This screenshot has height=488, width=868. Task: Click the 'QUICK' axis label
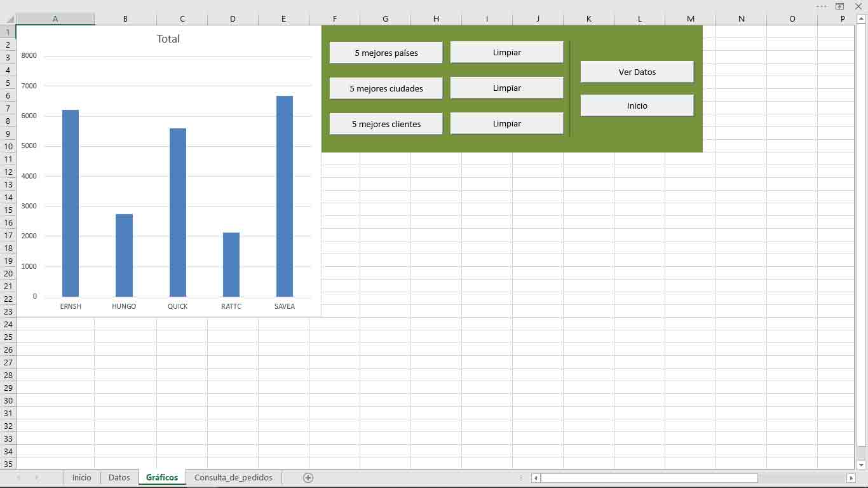178,306
